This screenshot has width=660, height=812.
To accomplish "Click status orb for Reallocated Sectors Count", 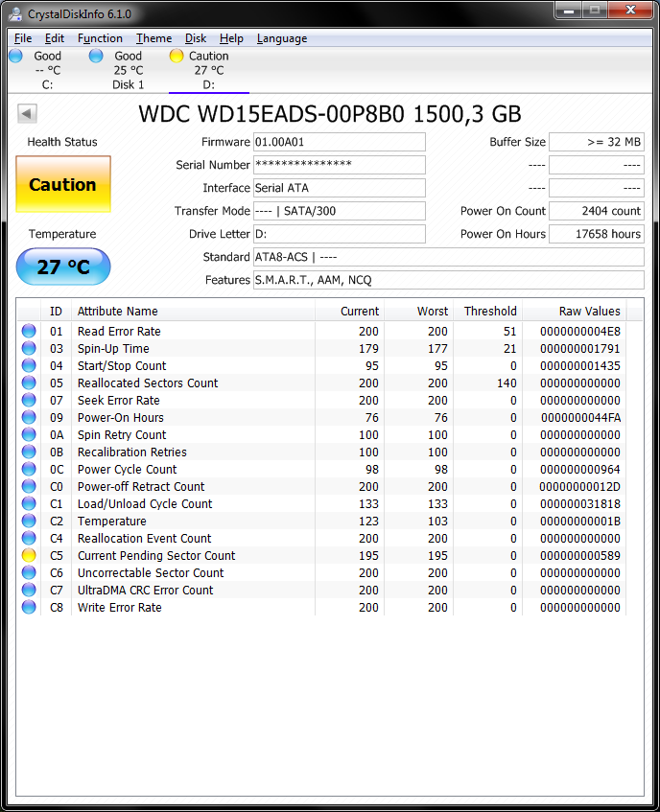I will [x=29, y=383].
